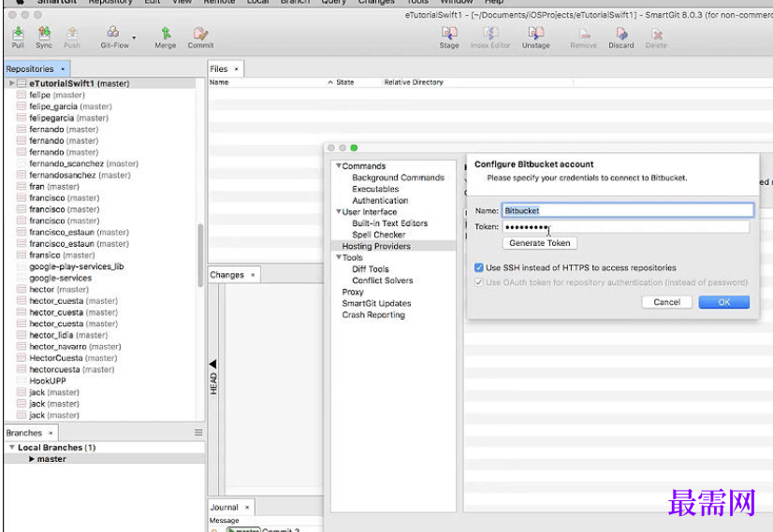Open Spell Checker preferences
Image resolution: width=773 pixels, height=532 pixels.
point(379,235)
